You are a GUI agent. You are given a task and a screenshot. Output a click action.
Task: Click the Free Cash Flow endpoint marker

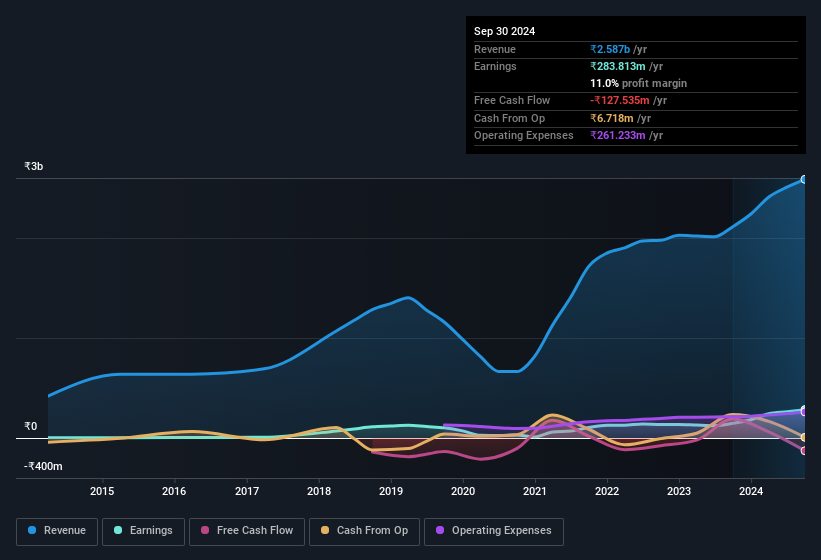804,450
